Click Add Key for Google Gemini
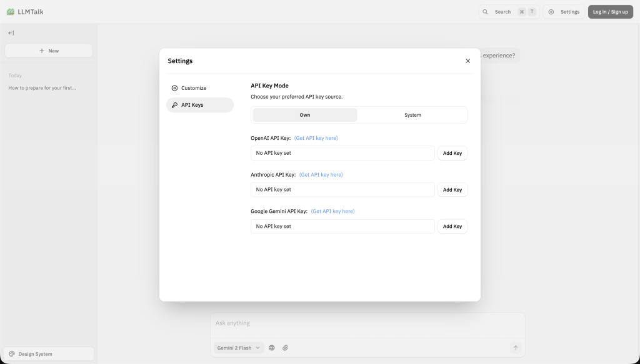 [x=452, y=227]
